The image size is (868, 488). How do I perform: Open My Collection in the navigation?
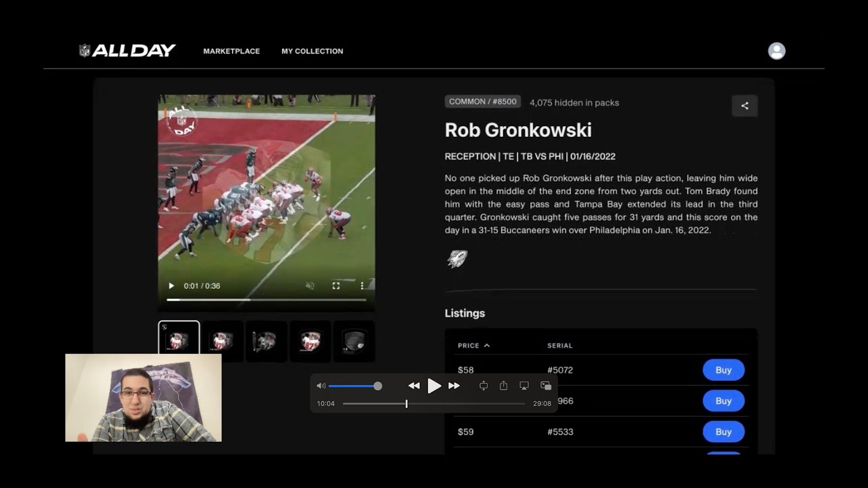coord(313,51)
